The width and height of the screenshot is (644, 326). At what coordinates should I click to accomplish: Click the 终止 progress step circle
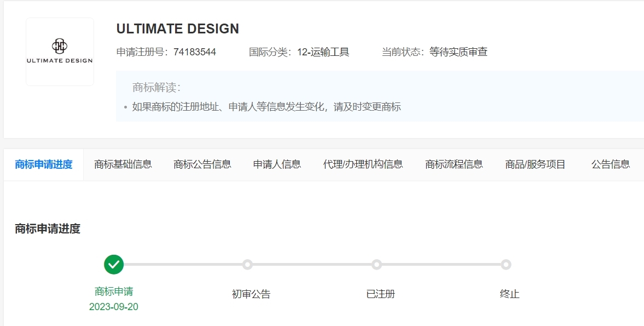(506, 265)
